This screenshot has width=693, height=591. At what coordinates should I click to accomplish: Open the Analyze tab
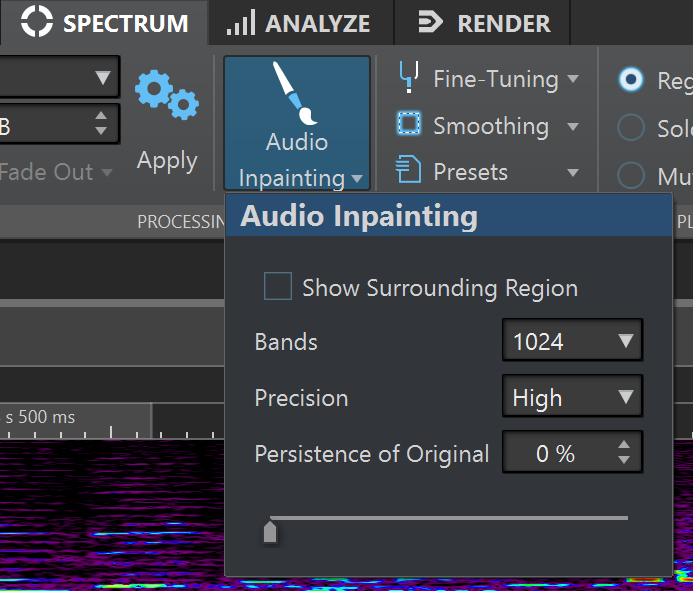(301, 23)
